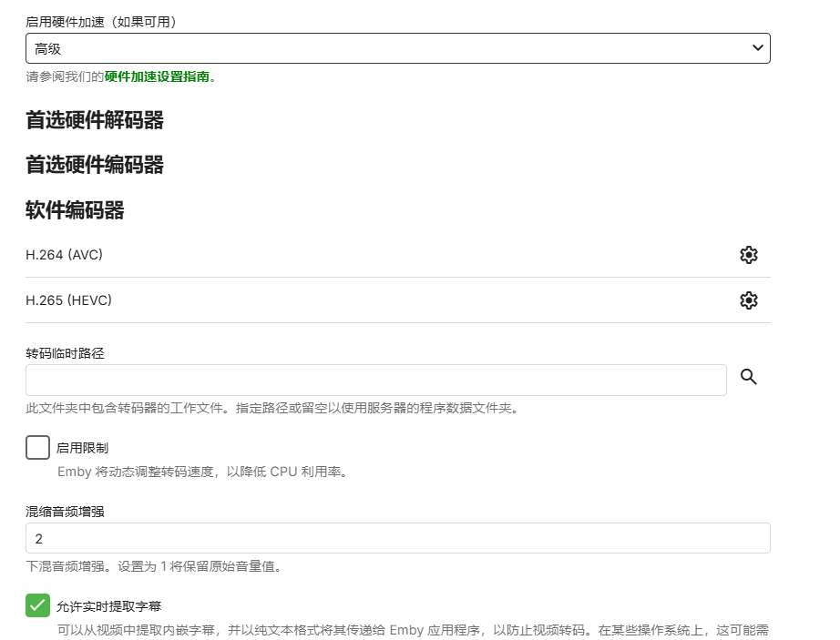The image size is (840, 640).
Task: Enable the 启用限制 checkbox
Action: tap(37, 447)
